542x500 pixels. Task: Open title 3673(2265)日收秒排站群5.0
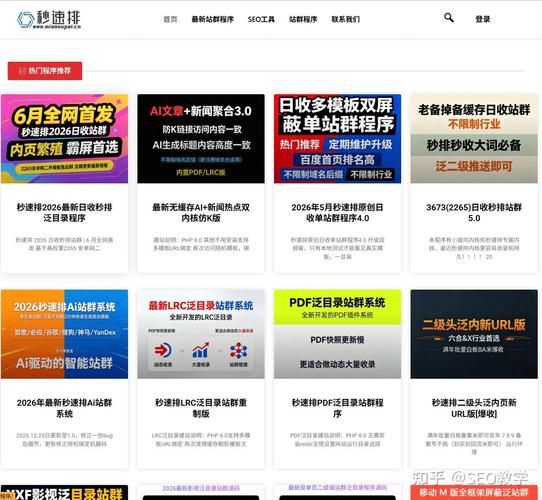pos(474,213)
